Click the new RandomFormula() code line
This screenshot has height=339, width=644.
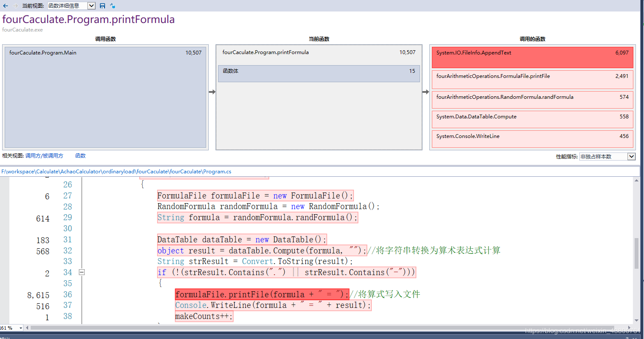(268, 207)
